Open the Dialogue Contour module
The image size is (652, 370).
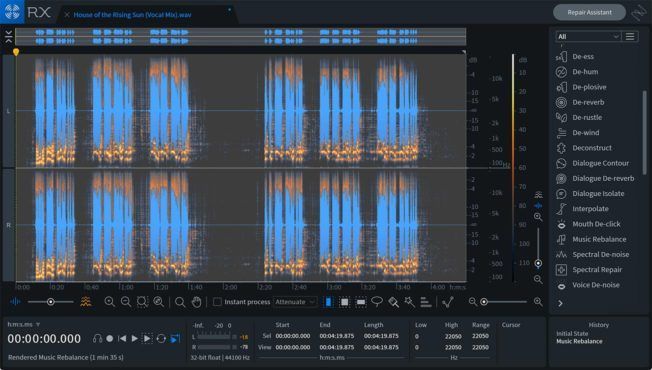(600, 163)
